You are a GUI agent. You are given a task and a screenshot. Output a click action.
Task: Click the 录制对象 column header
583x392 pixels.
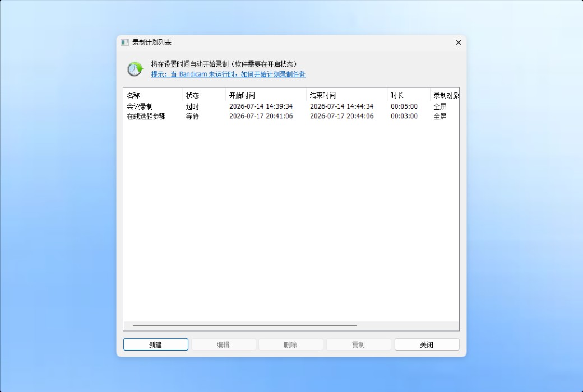445,95
